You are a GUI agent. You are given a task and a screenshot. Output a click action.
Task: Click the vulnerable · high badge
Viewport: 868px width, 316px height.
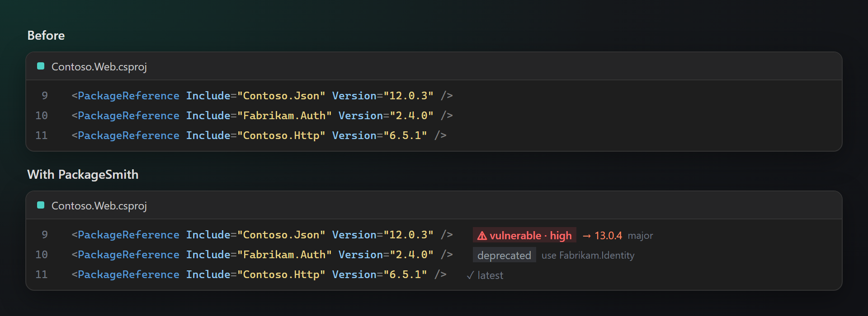pyautogui.click(x=524, y=235)
